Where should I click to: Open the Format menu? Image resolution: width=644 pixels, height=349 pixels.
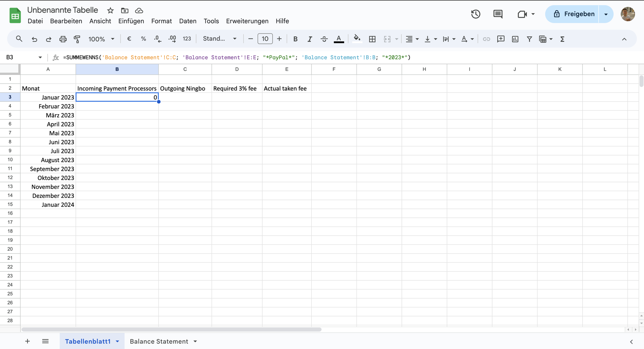coord(161,21)
